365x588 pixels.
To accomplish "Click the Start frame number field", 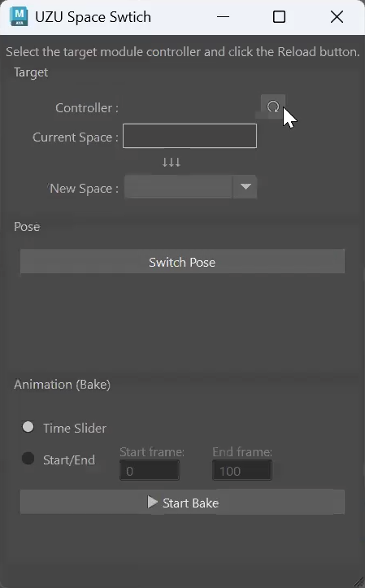I will click(150, 471).
